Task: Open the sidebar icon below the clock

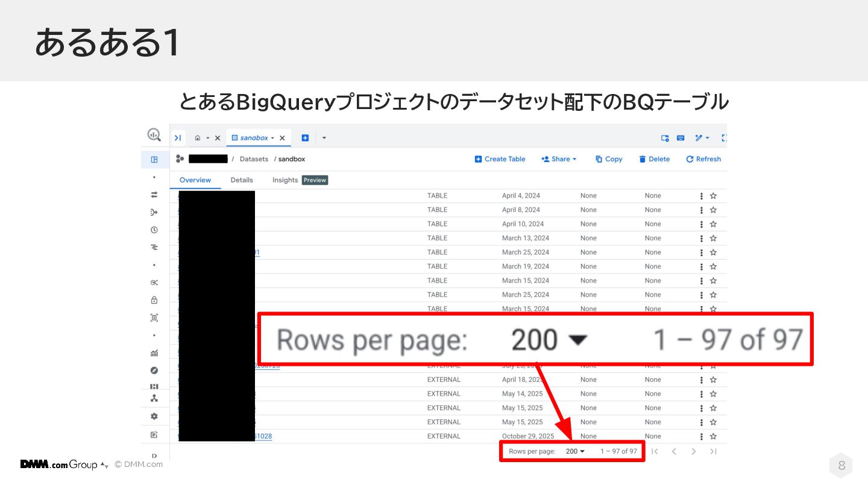Action: coord(154,247)
